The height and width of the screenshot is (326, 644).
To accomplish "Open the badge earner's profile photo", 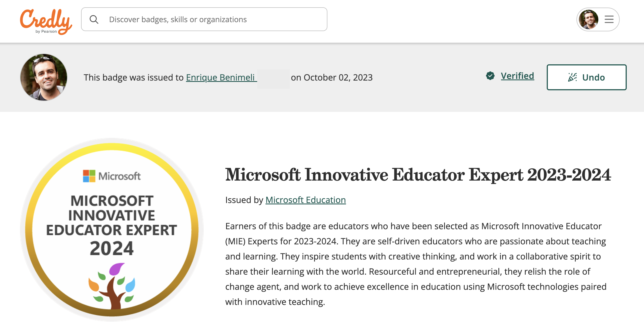I will click(x=44, y=77).
